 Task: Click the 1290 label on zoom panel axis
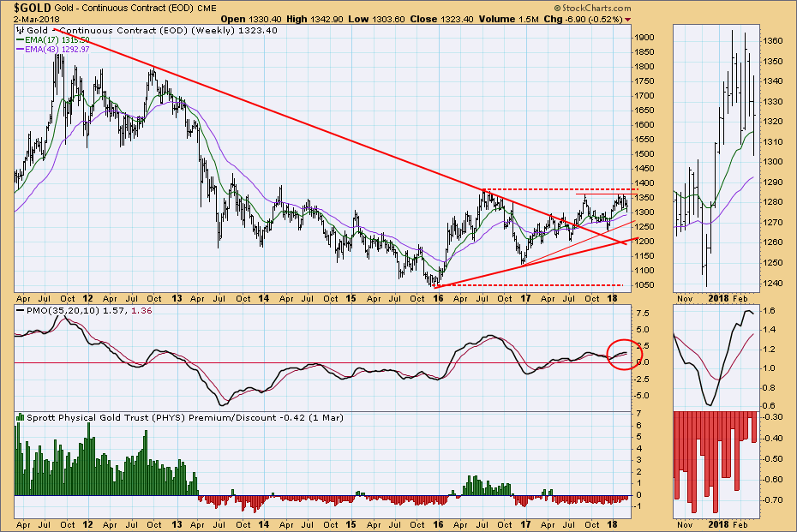[x=773, y=182]
